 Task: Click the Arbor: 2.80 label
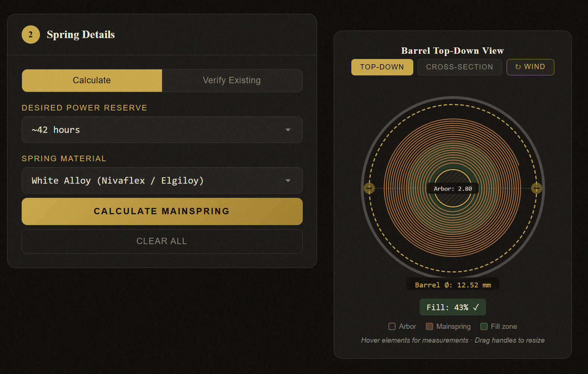tap(453, 189)
